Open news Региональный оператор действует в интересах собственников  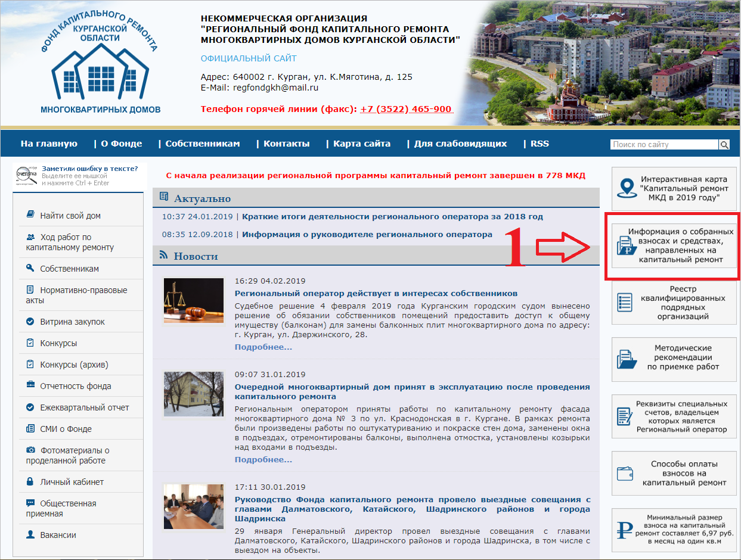point(376,293)
